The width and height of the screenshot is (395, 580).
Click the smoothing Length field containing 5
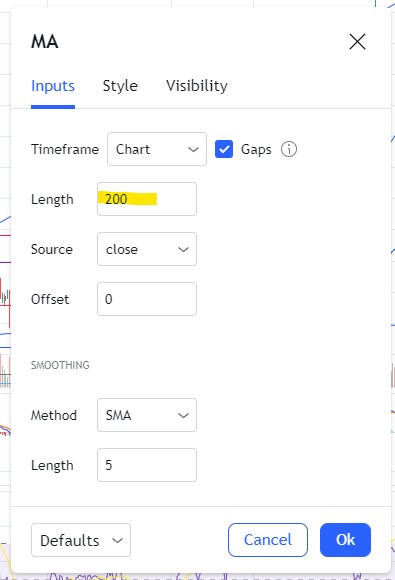pos(147,465)
